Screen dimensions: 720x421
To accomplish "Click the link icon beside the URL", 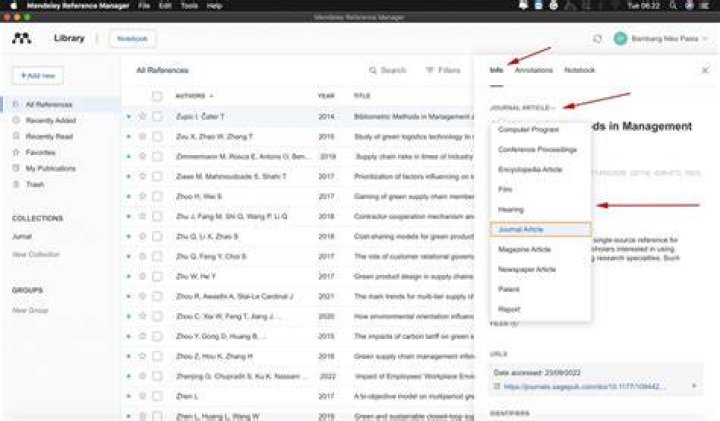I will pos(496,387).
